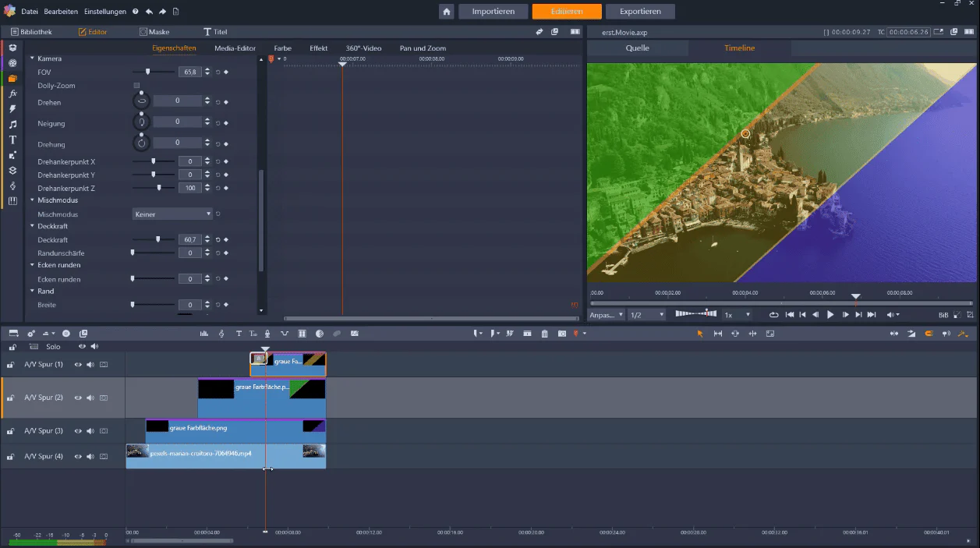Viewport: 980px width, 548px height.
Task: Create a title with the timeline T icon
Action: [x=239, y=334]
